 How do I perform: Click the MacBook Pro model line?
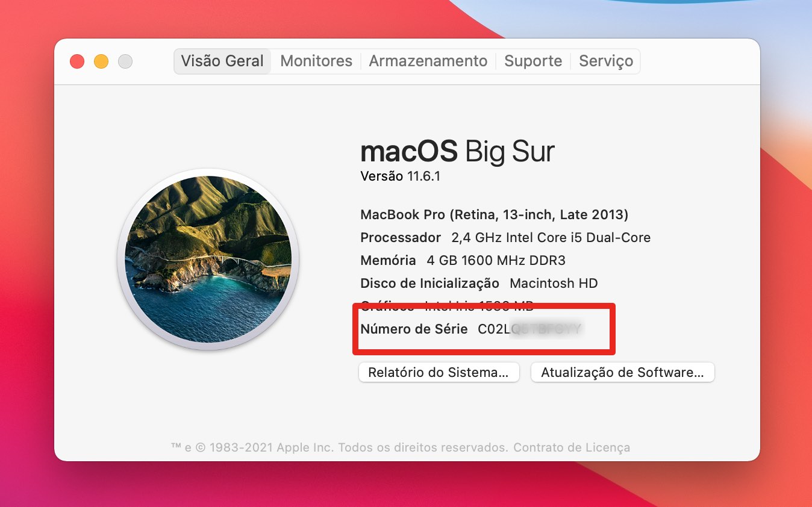tap(494, 214)
